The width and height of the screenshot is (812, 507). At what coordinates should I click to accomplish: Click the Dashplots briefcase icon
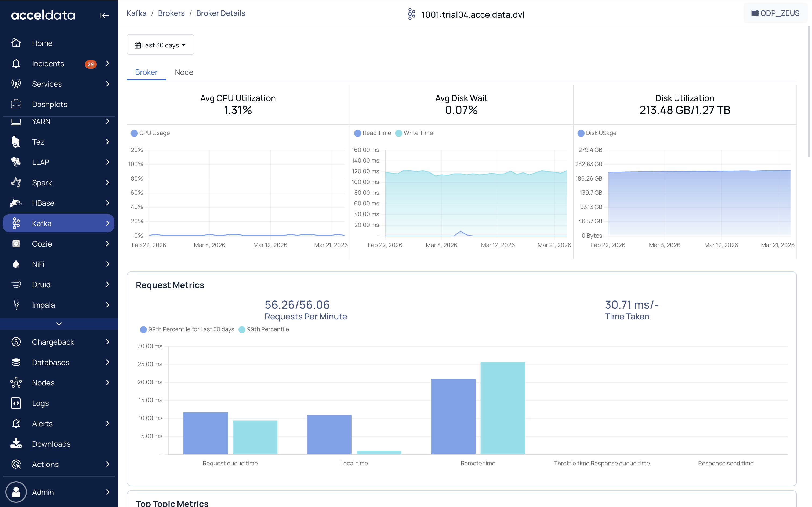pyautogui.click(x=16, y=104)
